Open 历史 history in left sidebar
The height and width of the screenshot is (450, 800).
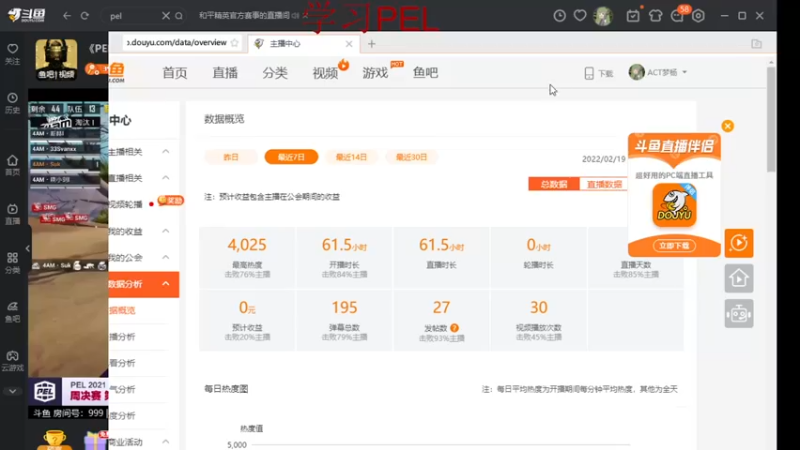[x=12, y=103]
